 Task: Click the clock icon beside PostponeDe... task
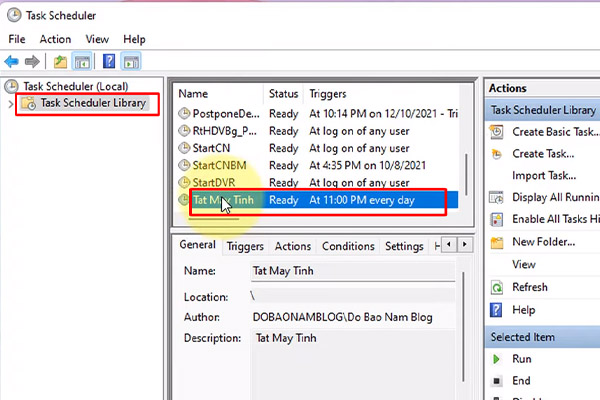click(184, 113)
